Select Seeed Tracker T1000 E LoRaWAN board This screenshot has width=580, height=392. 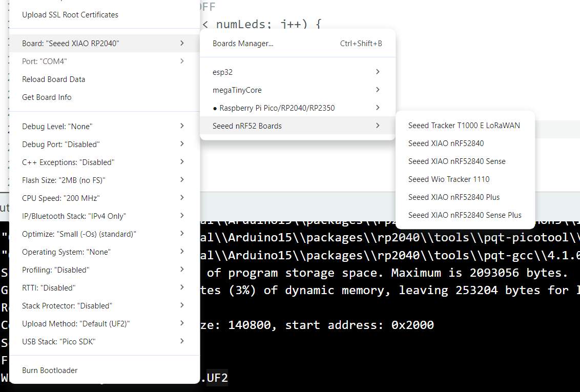coord(465,126)
